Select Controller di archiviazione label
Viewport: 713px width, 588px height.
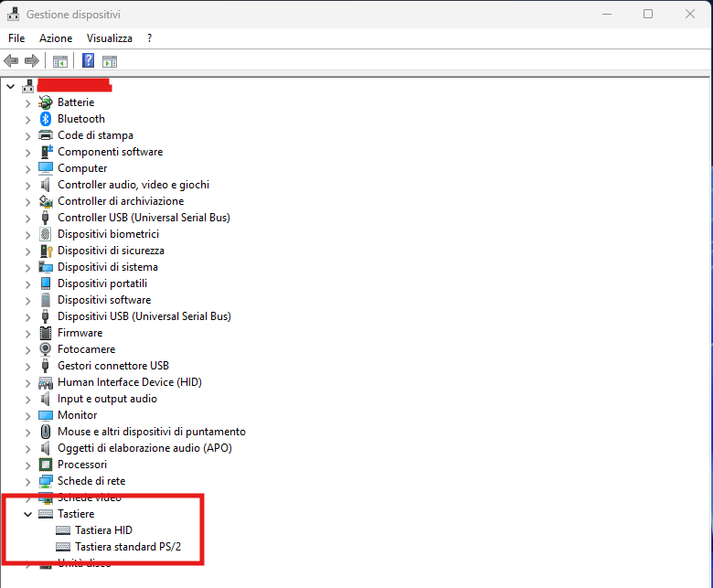(x=121, y=201)
